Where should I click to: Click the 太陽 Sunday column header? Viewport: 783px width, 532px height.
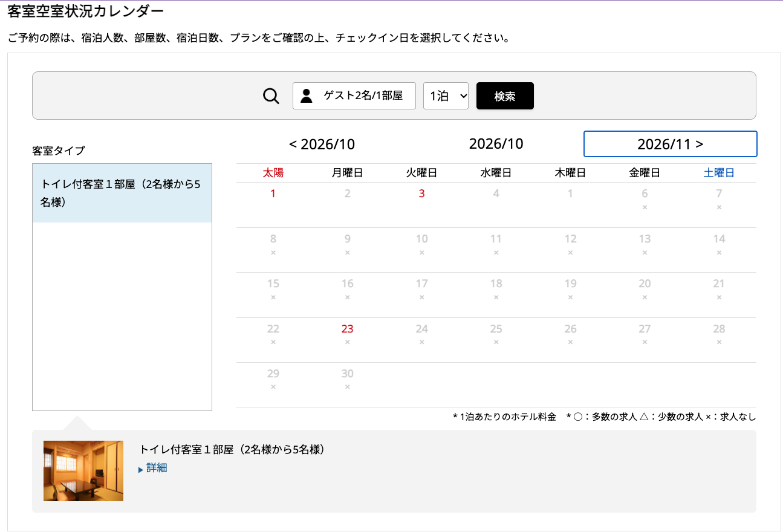(273, 173)
